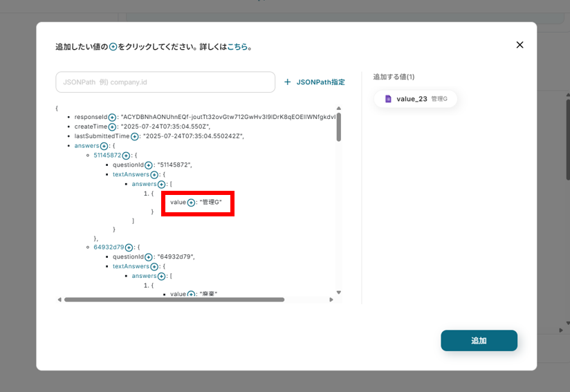Close the dialog with the X icon
570x392 pixels.
[520, 45]
